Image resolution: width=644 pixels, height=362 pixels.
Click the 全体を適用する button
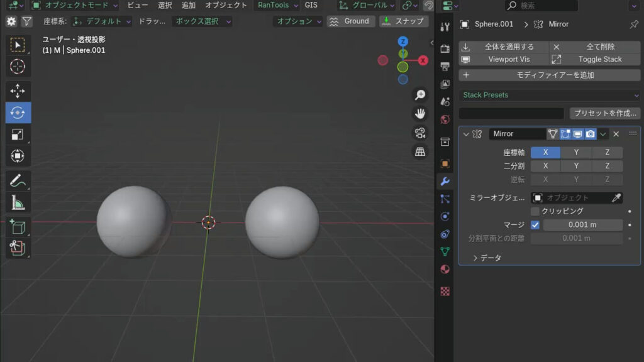[x=503, y=47]
